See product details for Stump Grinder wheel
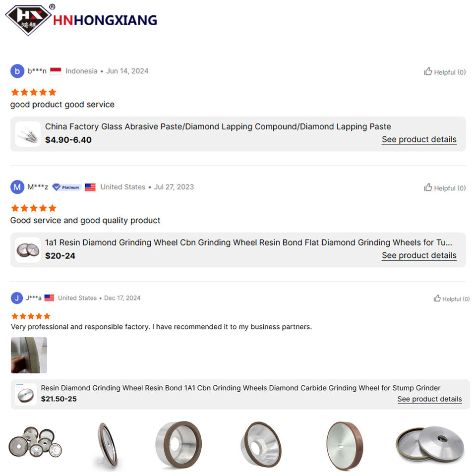The width and height of the screenshot is (476, 476). pyautogui.click(x=429, y=399)
